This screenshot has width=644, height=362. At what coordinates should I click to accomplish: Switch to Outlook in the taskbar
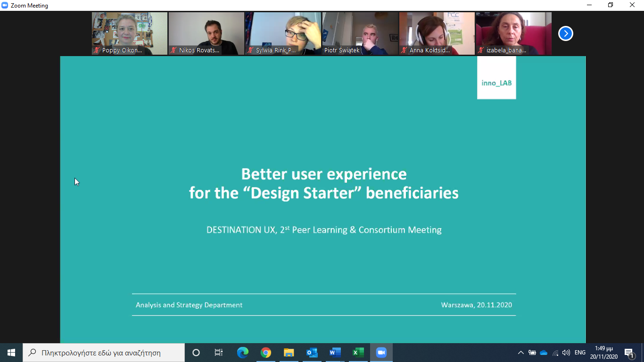click(x=312, y=353)
